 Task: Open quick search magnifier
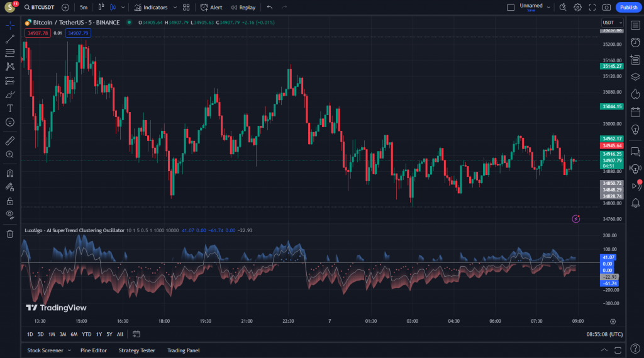563,8
